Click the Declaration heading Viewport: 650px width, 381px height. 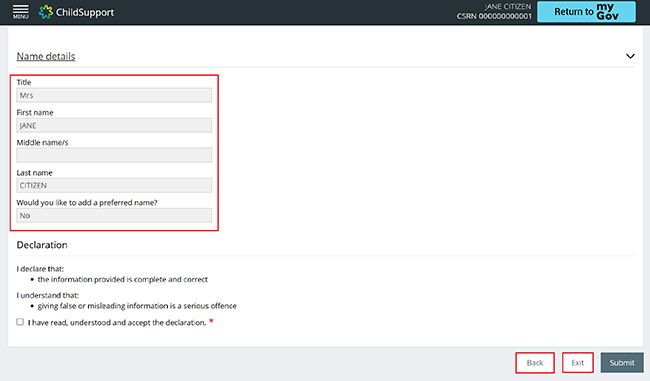(42, 245)
